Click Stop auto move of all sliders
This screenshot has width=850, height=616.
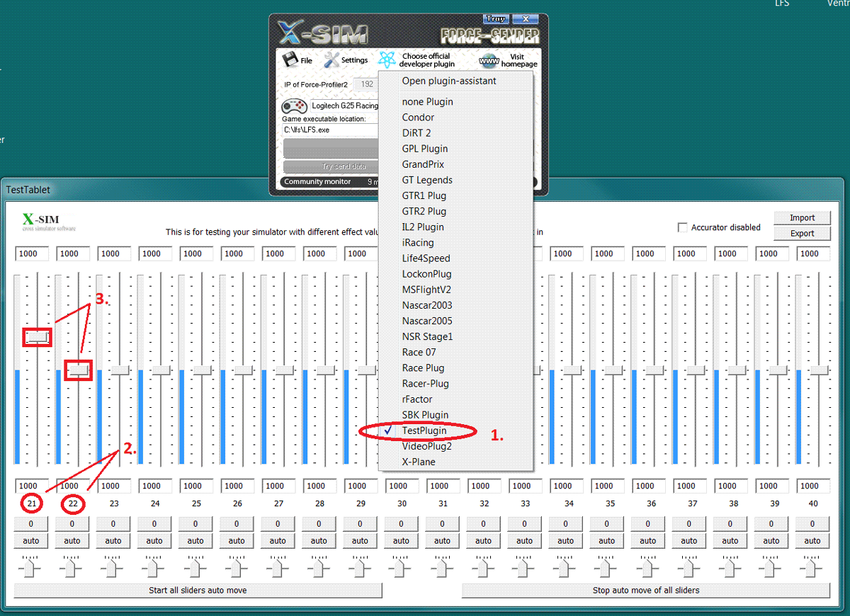646,590
